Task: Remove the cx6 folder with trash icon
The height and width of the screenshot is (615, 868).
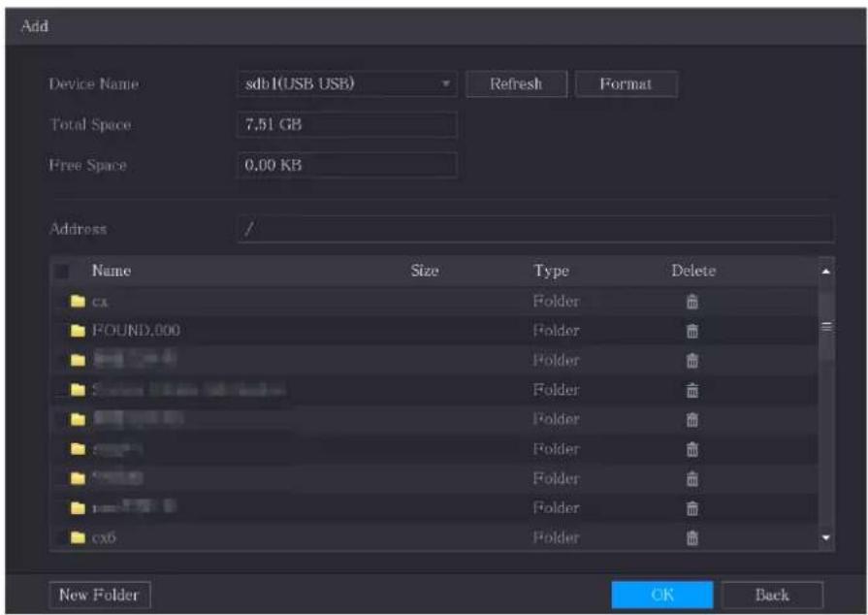Action: tap(691, 537)
